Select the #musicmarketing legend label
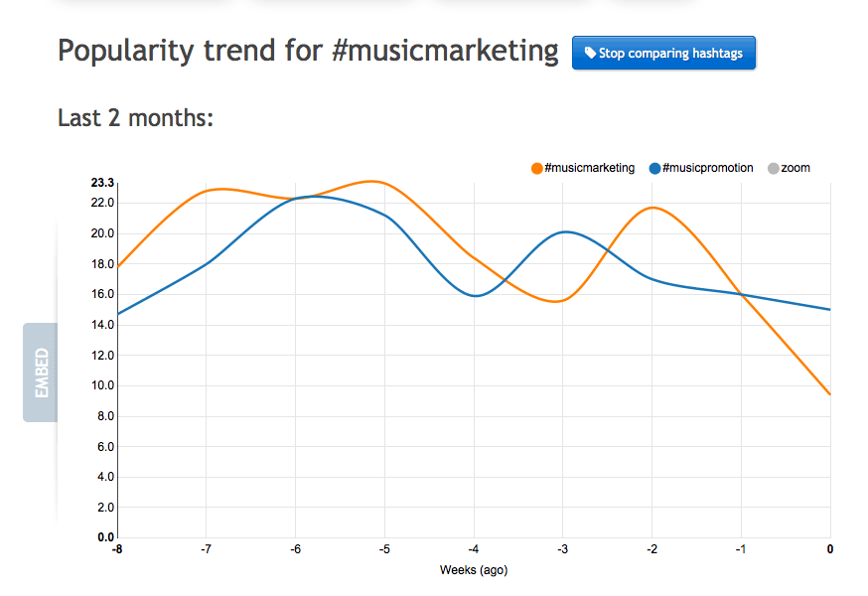The image size is (868, 596). tap(590, 168)
